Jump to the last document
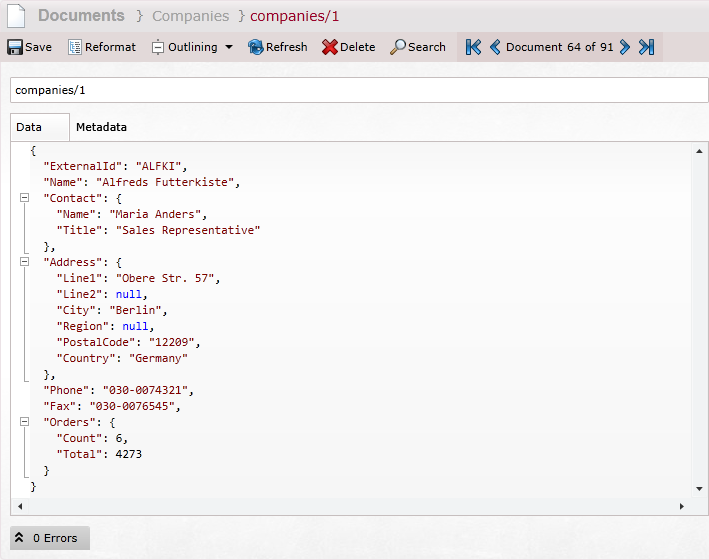709x560 pixels. click(x=647, y=47)
